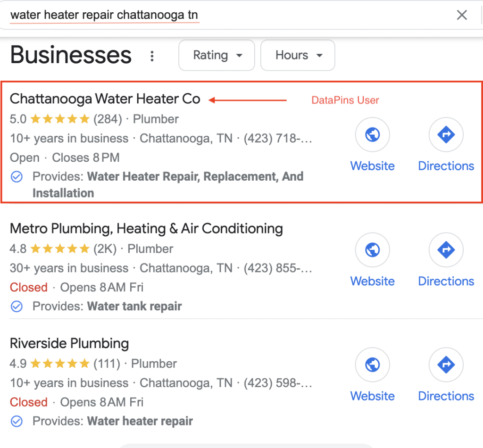483x448 pixels.
Task: Click the Website globe icon for Riverside Plumbing
Action: pyautogui.click(x=373, y=365)
